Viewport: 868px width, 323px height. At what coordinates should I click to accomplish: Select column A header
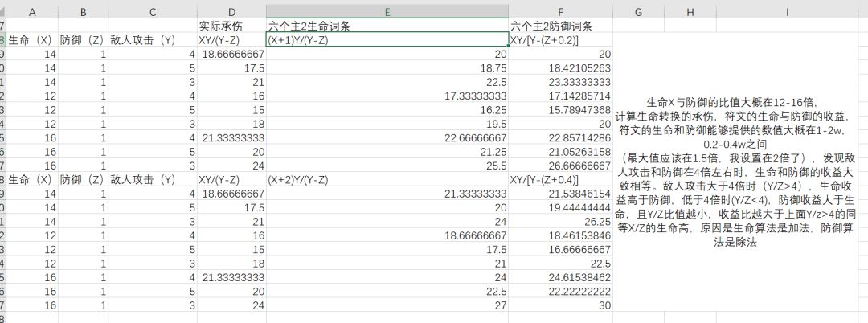click(32, 12)
